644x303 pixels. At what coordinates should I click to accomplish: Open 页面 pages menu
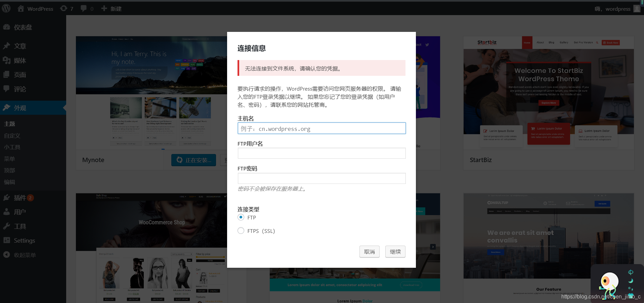click(33, 75)
